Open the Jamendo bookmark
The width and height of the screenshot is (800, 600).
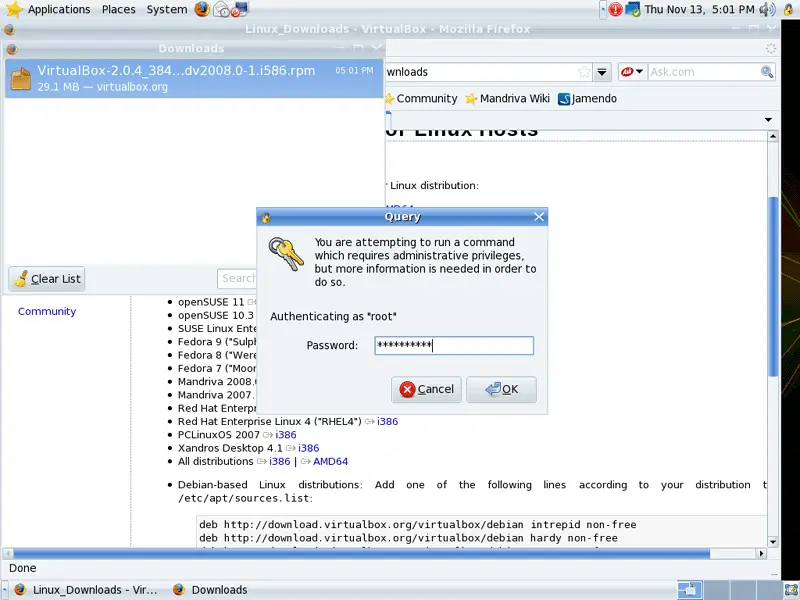click(x=587, y=98)
